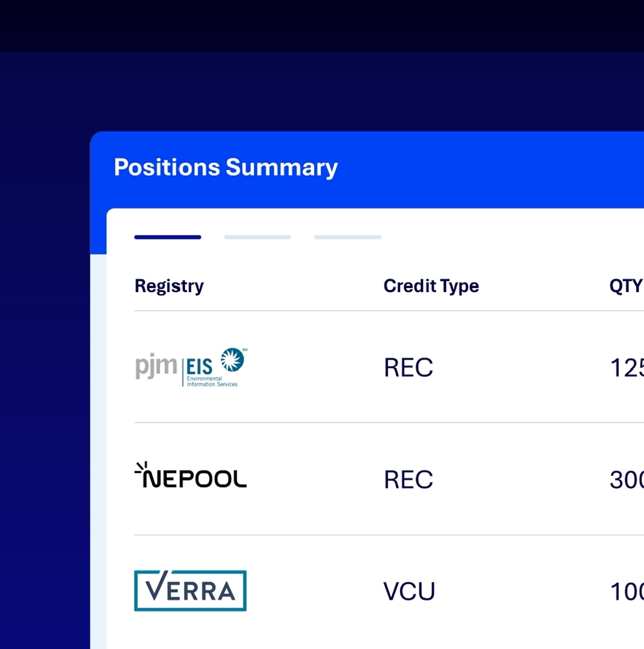Click the Positions Summary title
Image resolution: width=644 pixels, height=649 pixels.
click(x=226, y=167)
